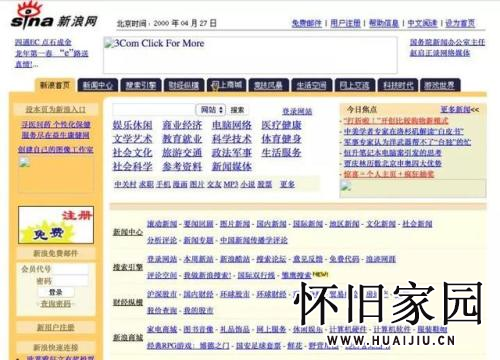The image size is (500, 360).
Task: Focus the search text field
Action: tap(154, 110)
